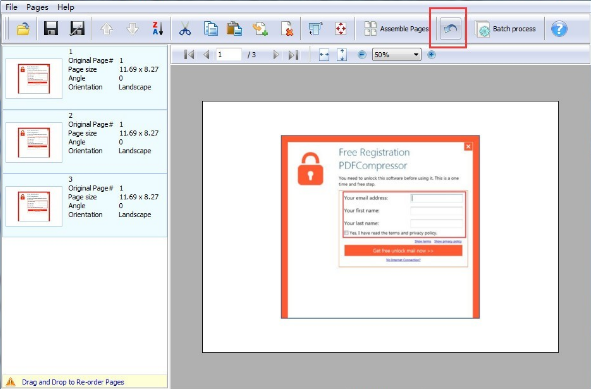The image size is (591, 389).
Task: Open the Pages menu
Action: click(37, 7)
